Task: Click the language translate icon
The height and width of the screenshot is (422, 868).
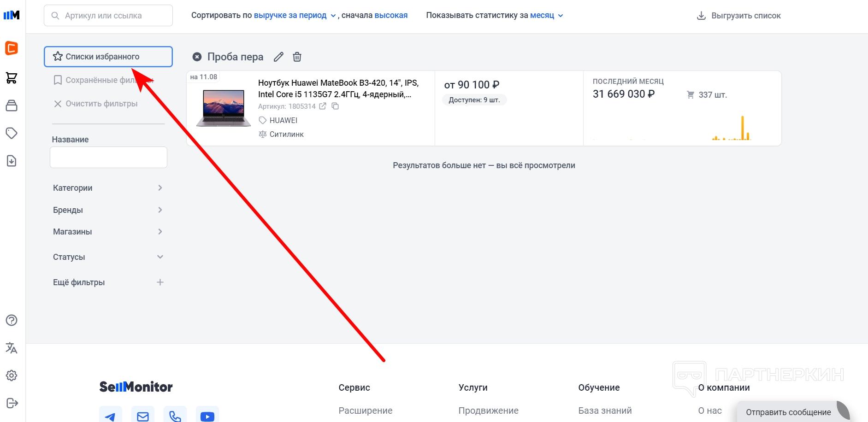Action: click(x=12, y=348)
